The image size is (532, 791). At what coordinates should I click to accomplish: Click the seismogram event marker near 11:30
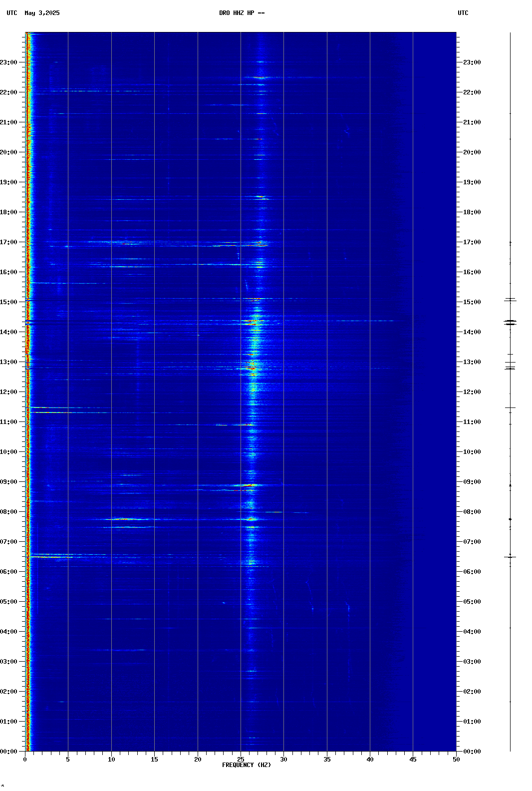pos(510,408)
